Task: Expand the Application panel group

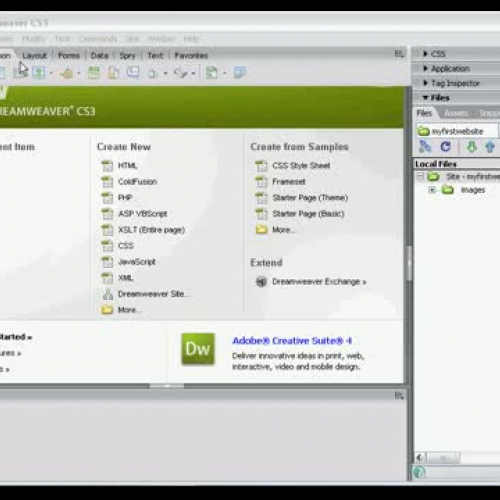Action: (425, 68)
